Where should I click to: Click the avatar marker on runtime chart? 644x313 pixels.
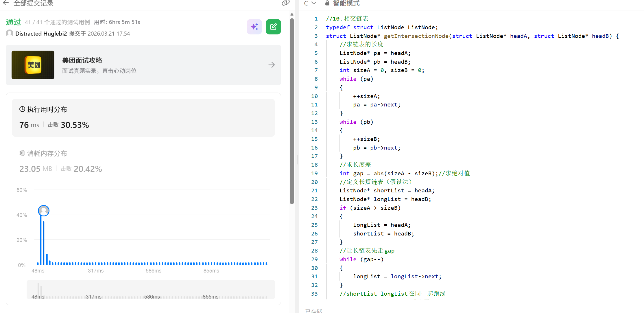click(44, 211)
